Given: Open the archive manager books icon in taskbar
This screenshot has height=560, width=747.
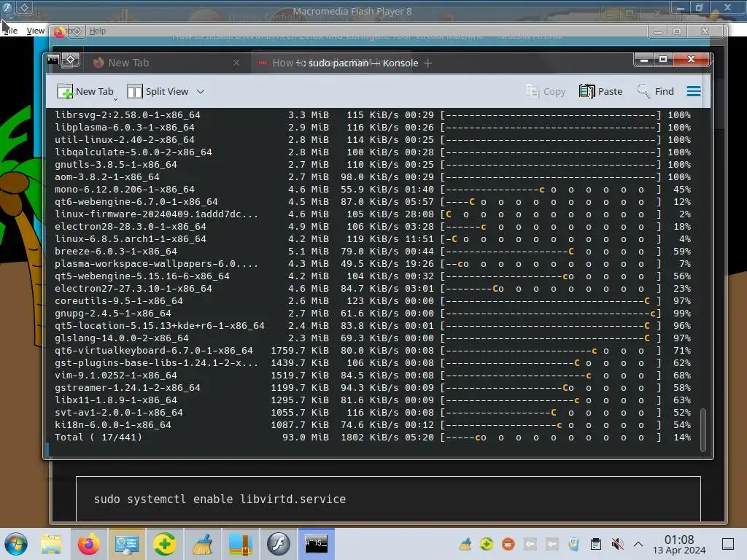Looking at the screenshot, I should [x=241, y=544].
